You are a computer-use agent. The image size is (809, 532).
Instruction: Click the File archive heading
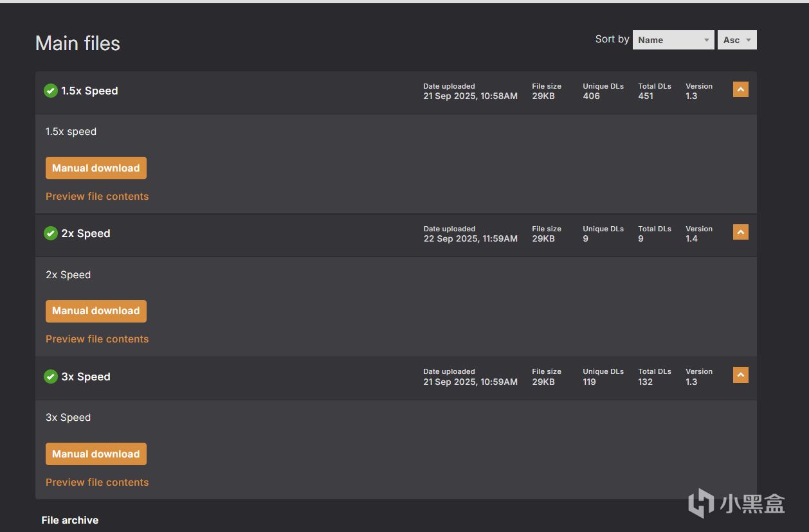(70, 520)
